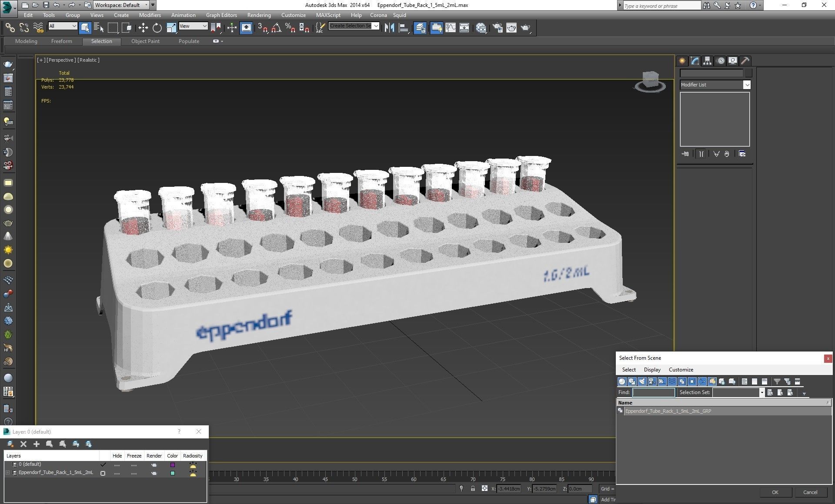Switch to the Object Paint ribbon tab
Image resolution: width=835 pixels, height=504 pixels.
[145, 41]
